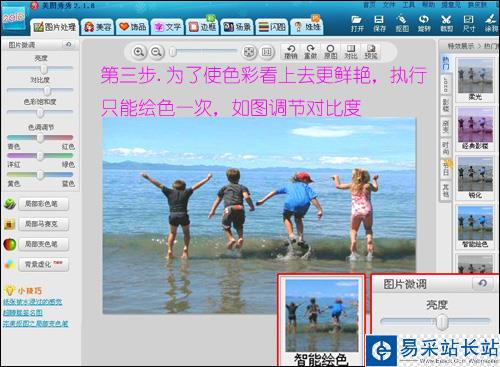Click the beach children photo on the canvas
The height and width of the screenshot is (367, 500).
click(x=259, y=216)
